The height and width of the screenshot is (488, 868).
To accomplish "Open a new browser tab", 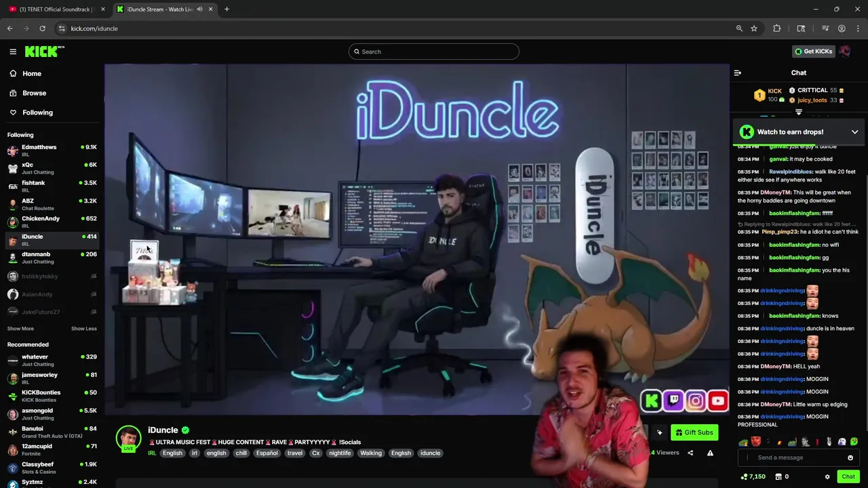I will pos(226,9).
